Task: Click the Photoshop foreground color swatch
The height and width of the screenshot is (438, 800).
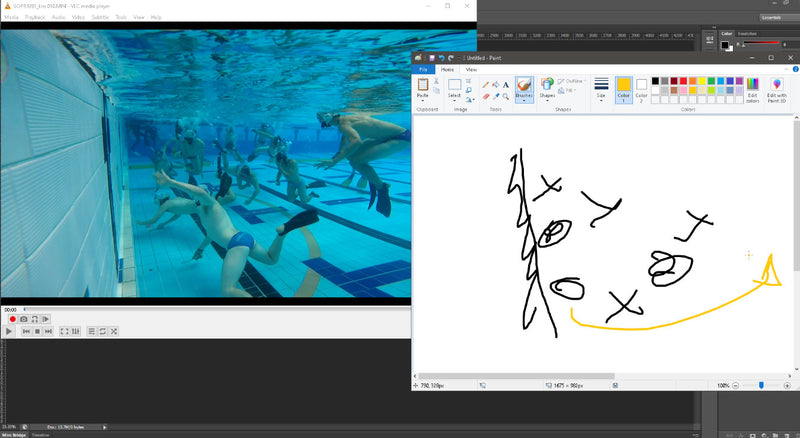Action: pos(724,45)
